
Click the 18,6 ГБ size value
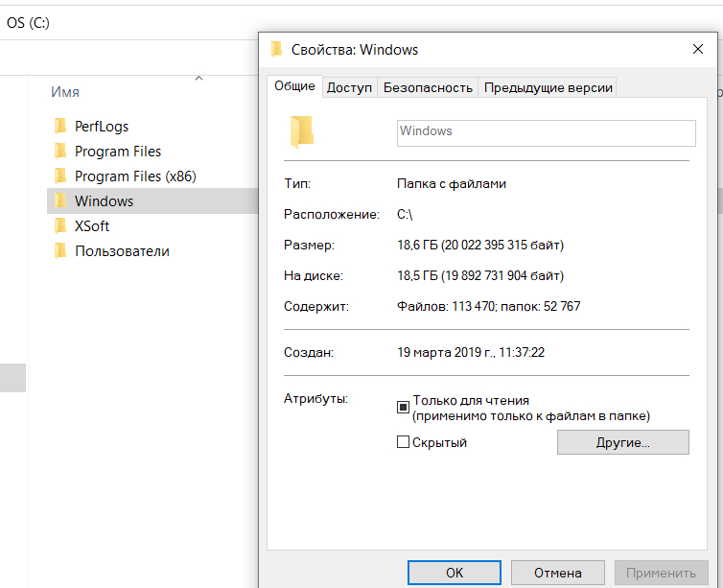point(480,245)
